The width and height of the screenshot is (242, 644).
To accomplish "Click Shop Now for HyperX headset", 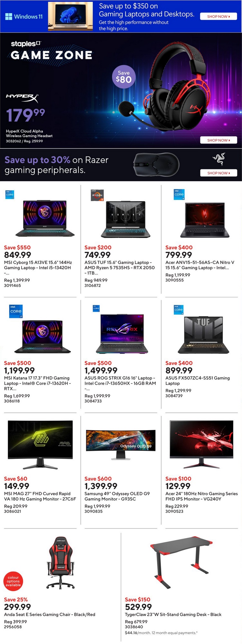I will point(218,140).
